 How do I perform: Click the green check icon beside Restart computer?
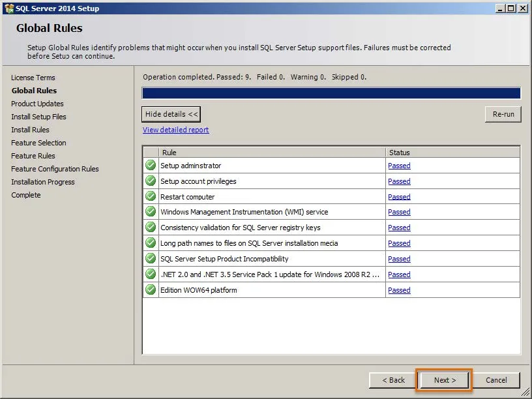coord(151,196)
